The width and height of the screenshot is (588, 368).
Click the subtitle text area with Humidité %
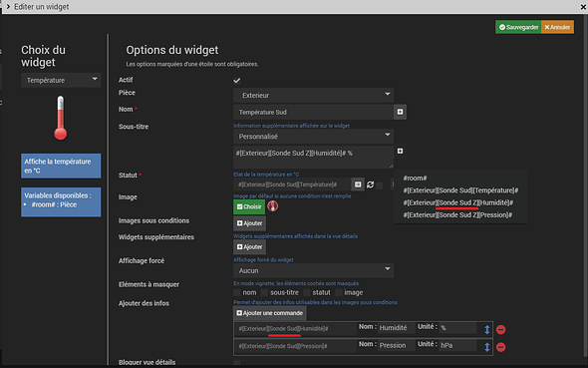[313, 157]
